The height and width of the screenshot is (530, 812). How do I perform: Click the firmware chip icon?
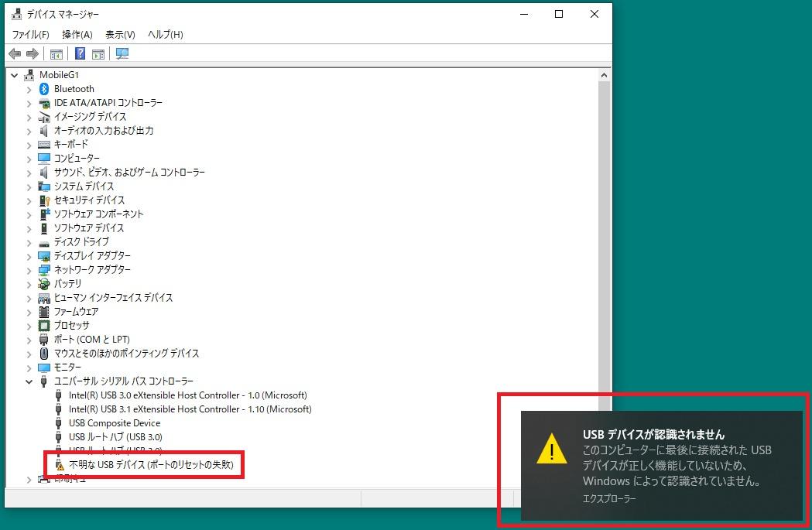click(x=44, y=312)
